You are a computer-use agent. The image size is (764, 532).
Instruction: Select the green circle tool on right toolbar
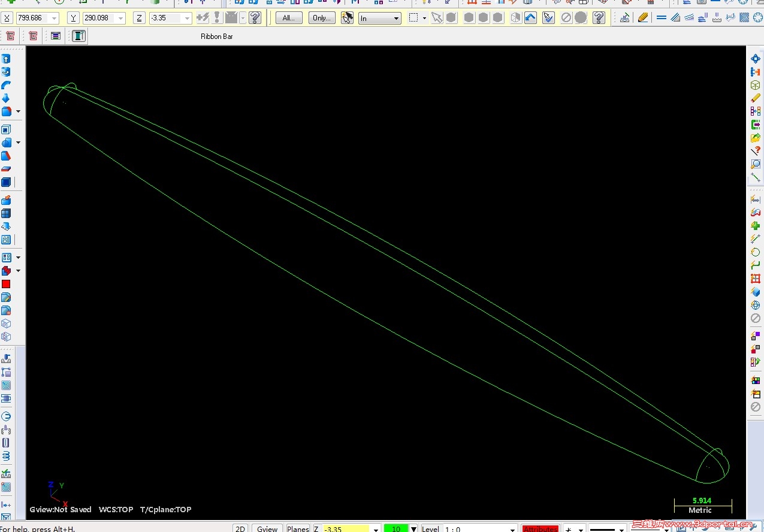click(x=756, y=252)
